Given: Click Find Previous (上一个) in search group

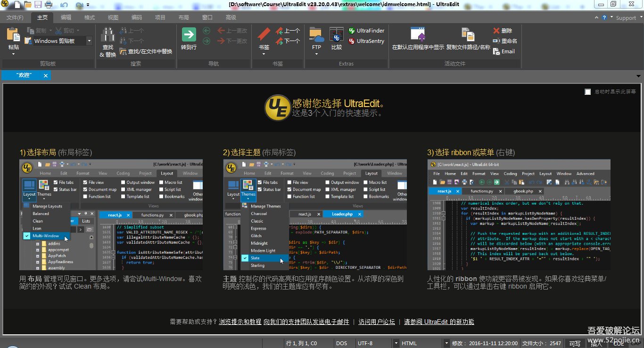Looking at the screenshot, I should tap(132, 31).
